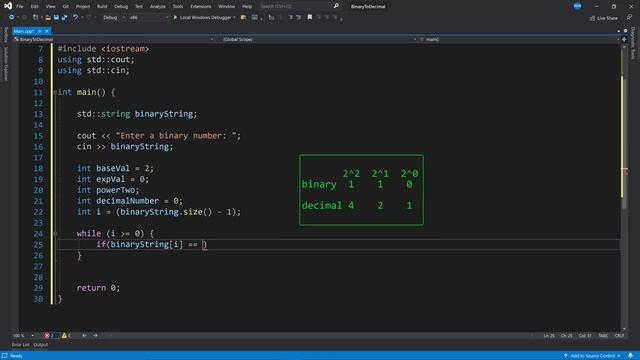Click the TABS indicator in status strip
The image size is (640, 360).
[603, 336]
